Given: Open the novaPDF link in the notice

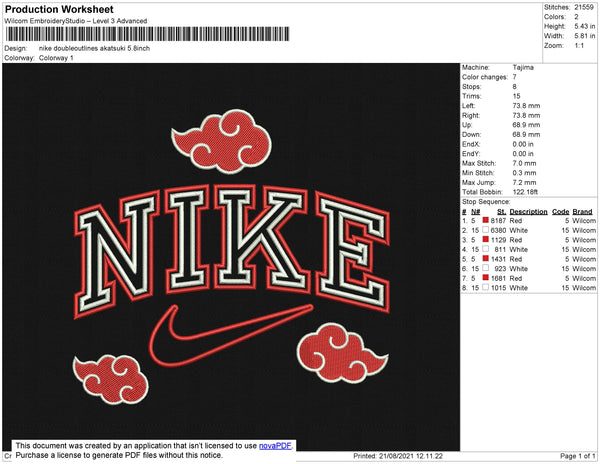Looking at the screenshot, I should pos(275,446).
